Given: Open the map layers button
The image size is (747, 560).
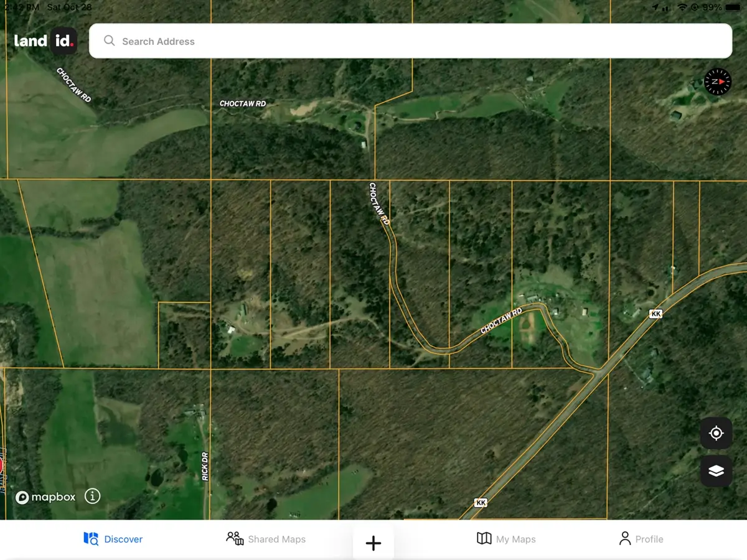Looking at the screenshot, I should (716, 471).
